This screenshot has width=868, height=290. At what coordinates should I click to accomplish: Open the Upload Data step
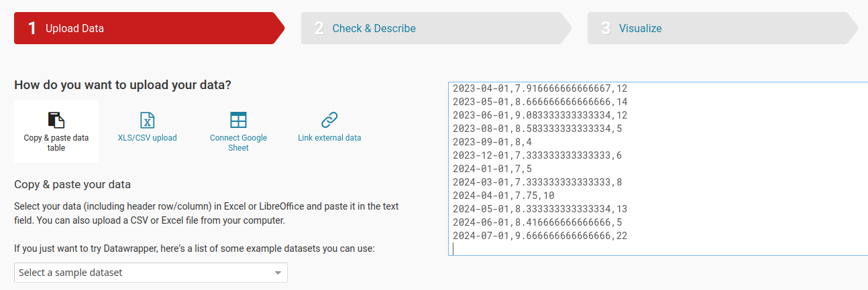pos(74,28)
